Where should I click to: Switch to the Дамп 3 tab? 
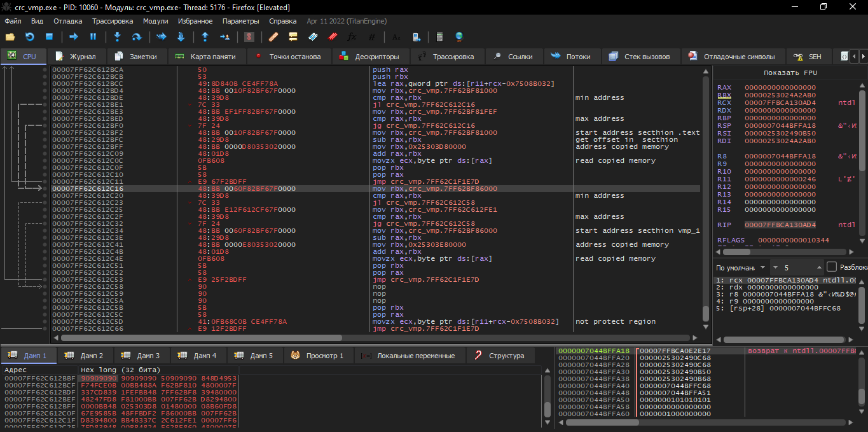coord(142,356)
